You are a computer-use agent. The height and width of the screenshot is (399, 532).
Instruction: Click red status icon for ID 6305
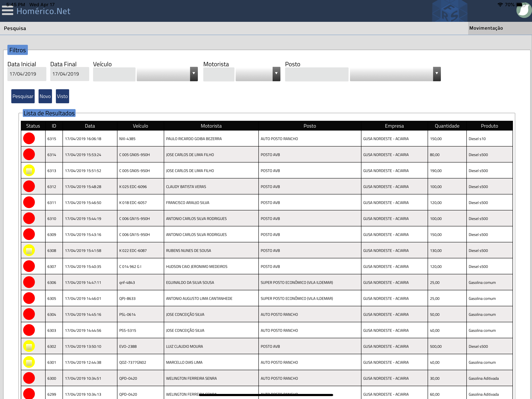click(29, 298)
